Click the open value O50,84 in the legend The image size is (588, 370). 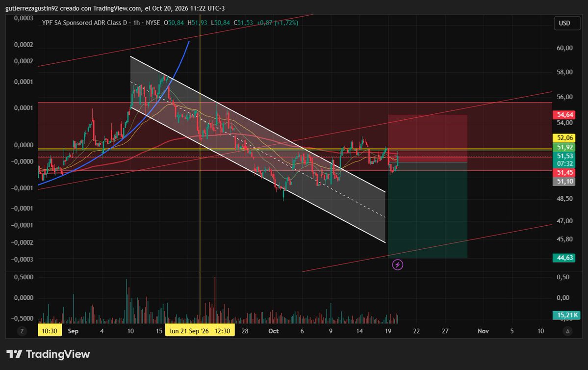(174, 23)
